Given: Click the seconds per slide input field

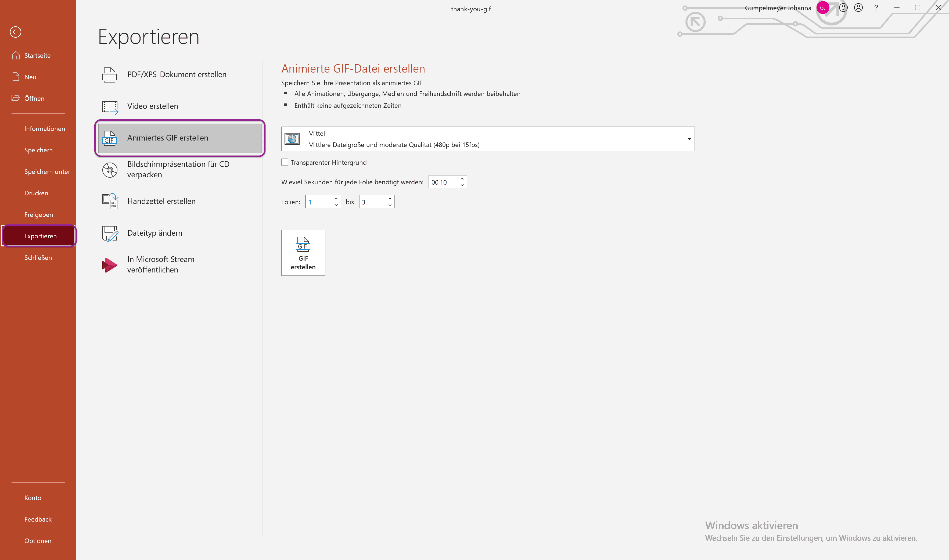Looking at the screenshot, I should 443,182.
